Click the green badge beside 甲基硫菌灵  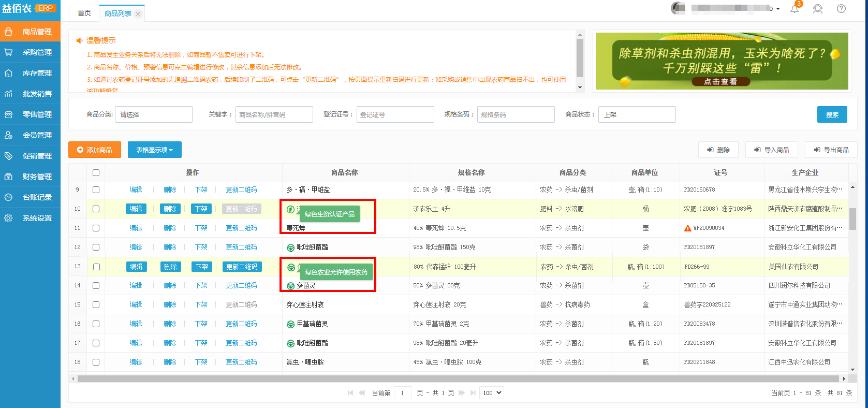coord(291,324)
